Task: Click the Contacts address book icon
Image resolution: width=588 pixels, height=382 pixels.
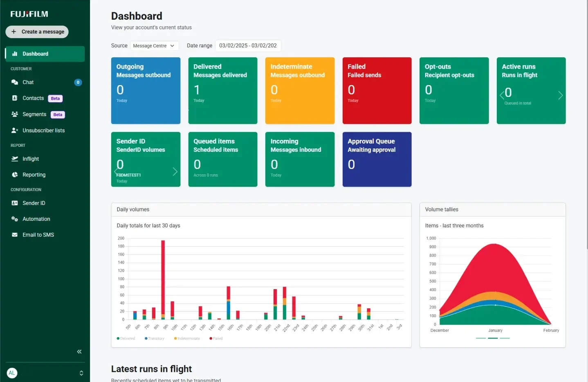Action: pos(15,98)
